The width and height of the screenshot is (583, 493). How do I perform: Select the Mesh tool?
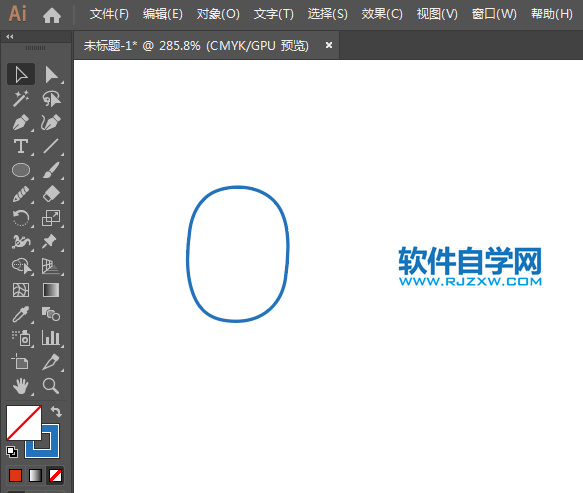[x=21, y=290]
